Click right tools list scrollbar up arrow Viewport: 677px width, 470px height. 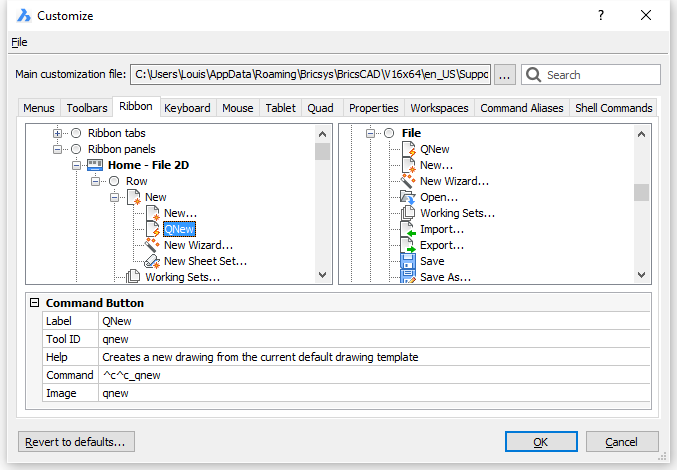642,134
